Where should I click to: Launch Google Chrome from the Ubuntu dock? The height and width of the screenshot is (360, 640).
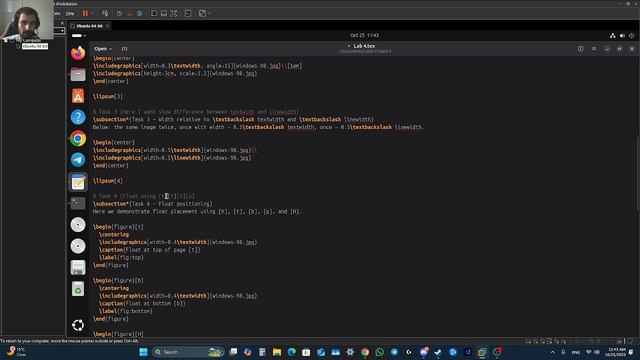pyautogui.click(x=78, y=139)
